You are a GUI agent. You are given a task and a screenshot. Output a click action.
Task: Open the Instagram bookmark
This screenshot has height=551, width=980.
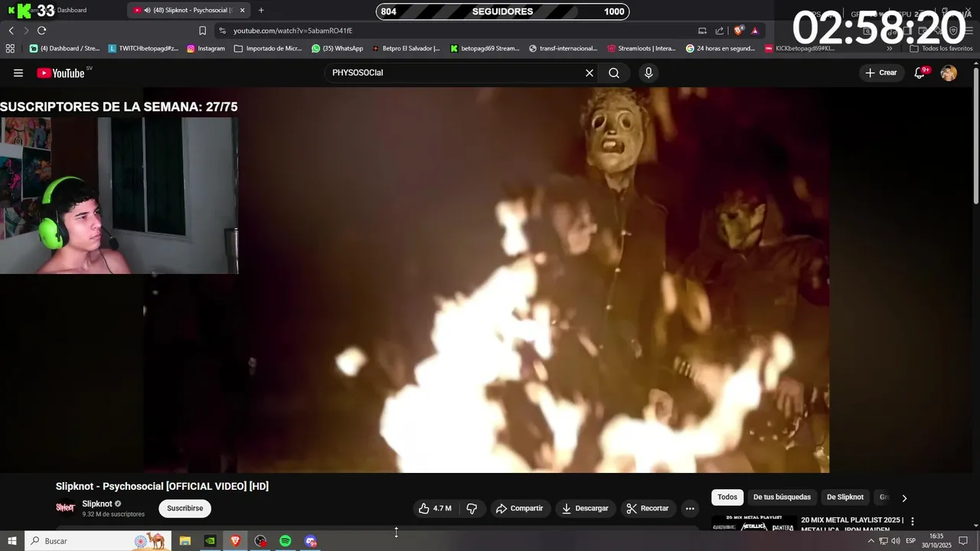[205, 48]
